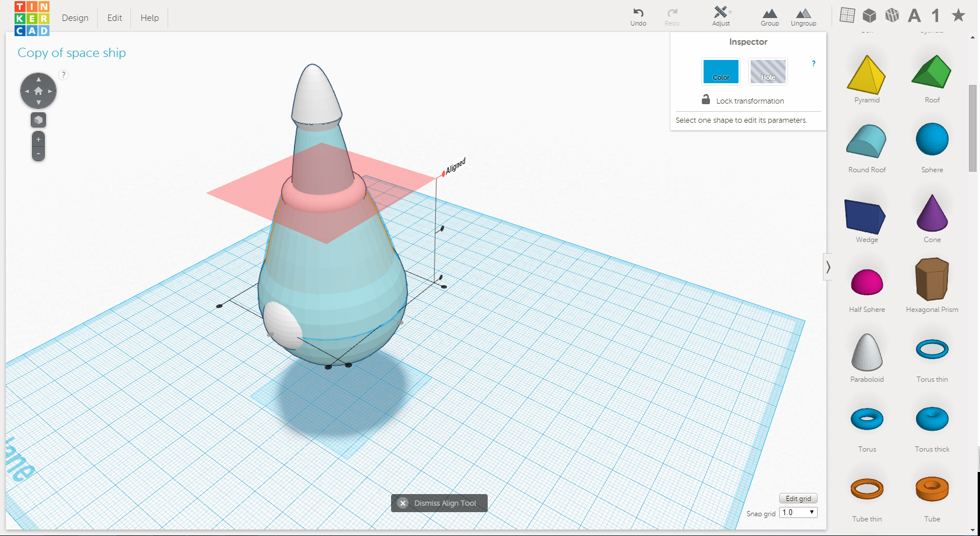
Task: Pick the blue Sphere shape
Action: pyautogui.click(x=932, y=140)
